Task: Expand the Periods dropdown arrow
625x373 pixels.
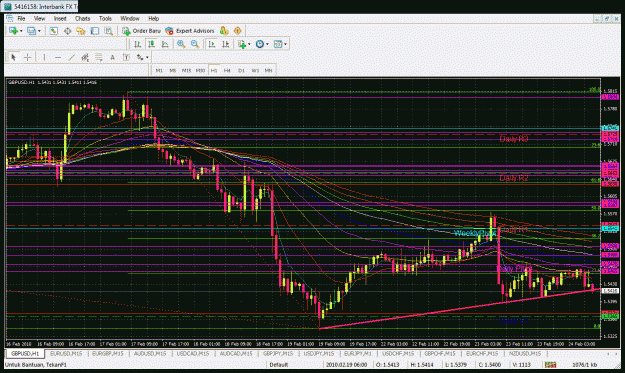Action: point(267,44)
